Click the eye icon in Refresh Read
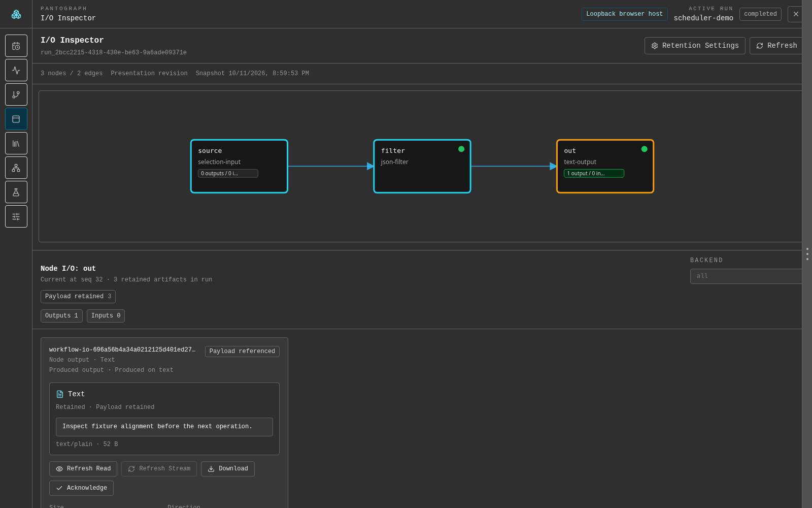Image resolution: width=812 pixels, height=508 pixels. point(59,469)
